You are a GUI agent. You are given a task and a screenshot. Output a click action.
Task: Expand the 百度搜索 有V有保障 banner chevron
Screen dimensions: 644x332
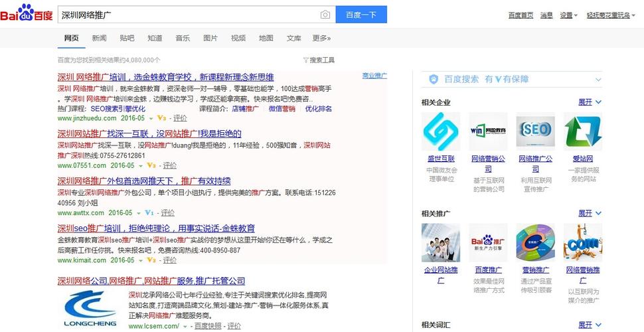(598, 80)
